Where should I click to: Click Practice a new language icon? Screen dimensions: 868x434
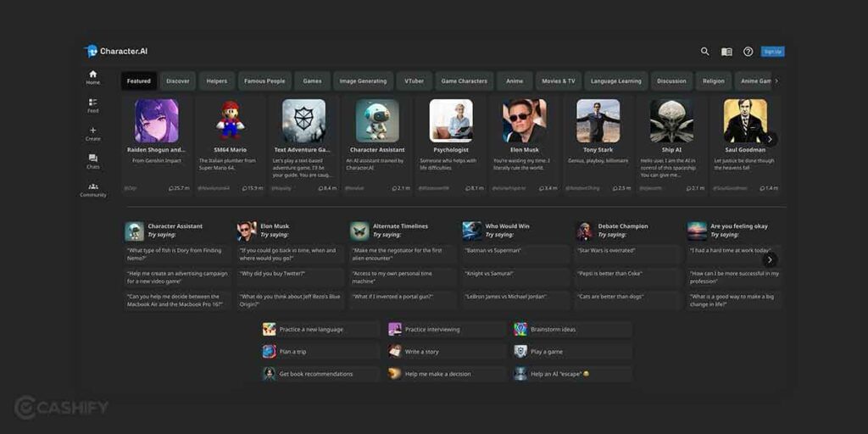coord(269,330)
